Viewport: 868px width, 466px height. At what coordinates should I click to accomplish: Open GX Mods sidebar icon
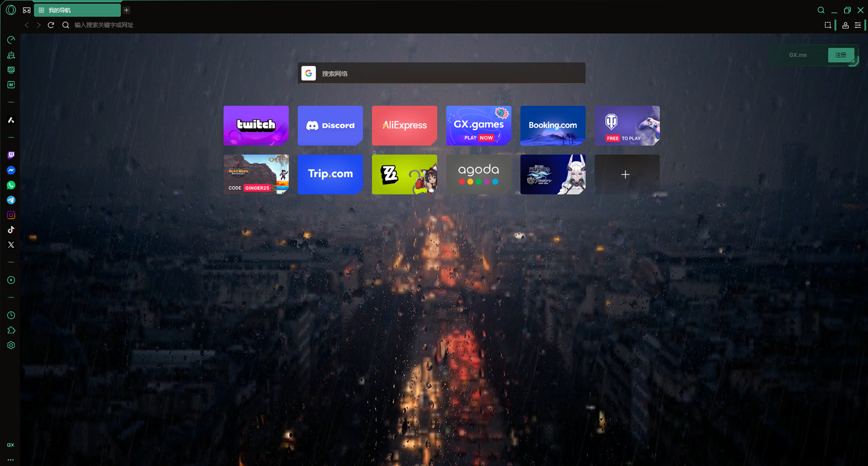coord(11,85)
